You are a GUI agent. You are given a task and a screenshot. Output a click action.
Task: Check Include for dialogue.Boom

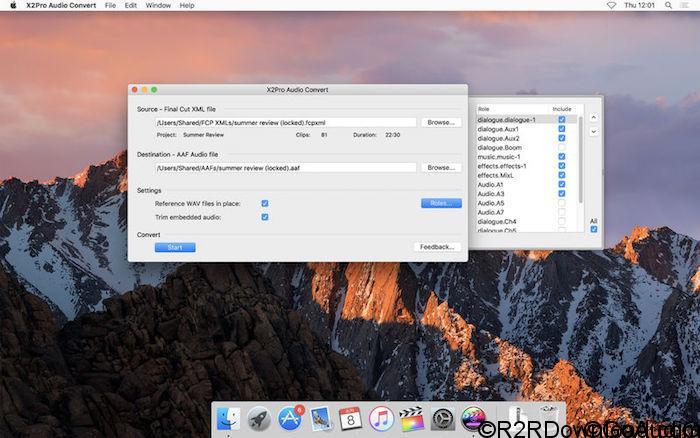[562, 147]
